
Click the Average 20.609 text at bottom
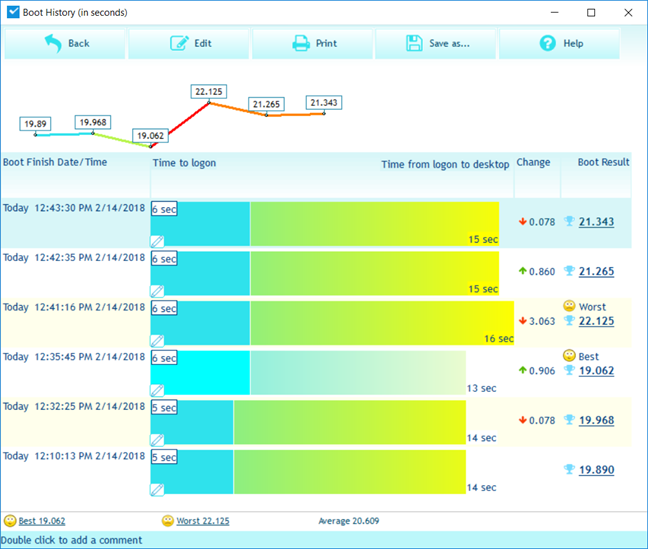[x=349, y=521]
